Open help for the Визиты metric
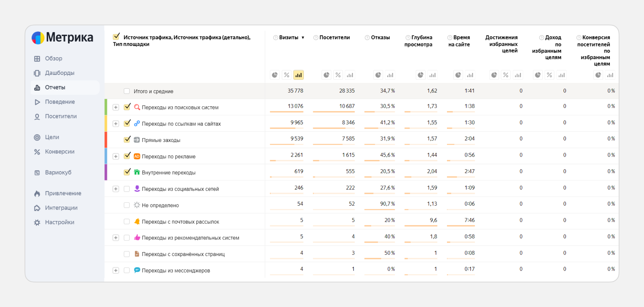The height and width of the screenshot is (307, 644). pyautogui.click(x=276, y=38)
